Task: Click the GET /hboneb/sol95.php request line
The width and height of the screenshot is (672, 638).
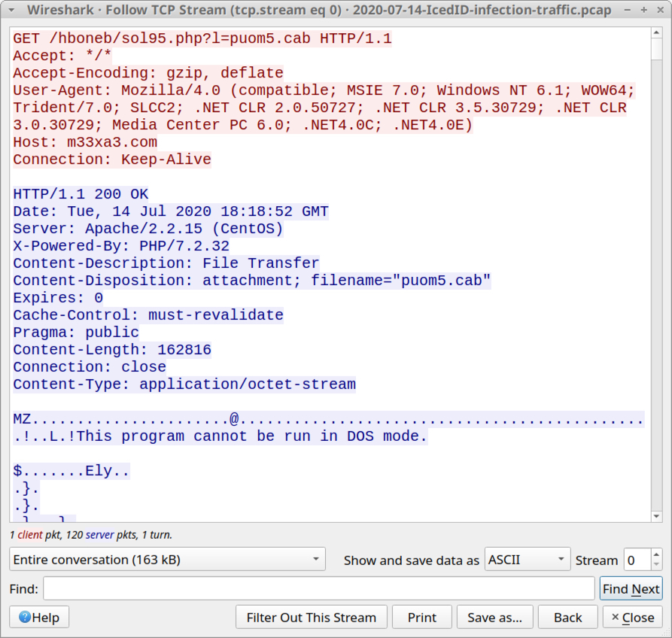Action: tap(202, 38)
